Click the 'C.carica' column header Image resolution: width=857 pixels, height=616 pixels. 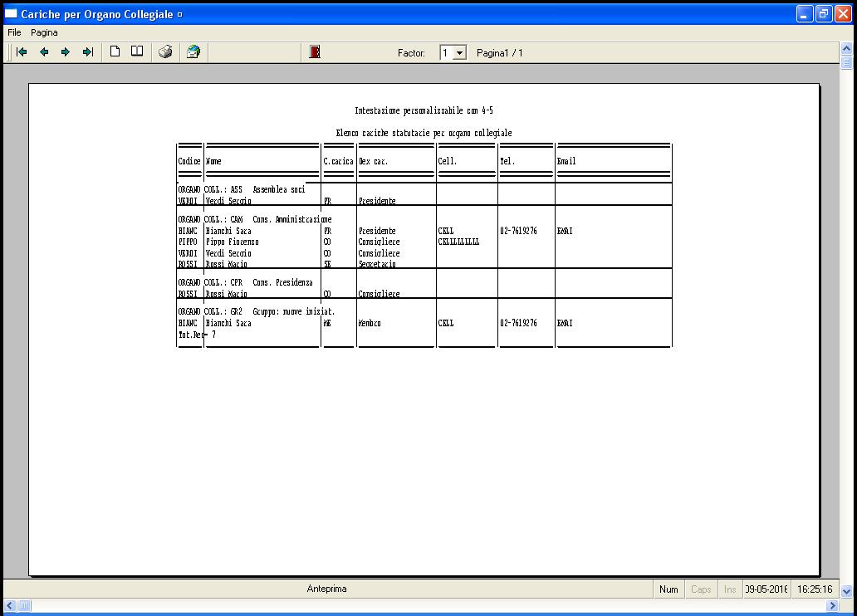pyautogui.click(x=338, y=161)
